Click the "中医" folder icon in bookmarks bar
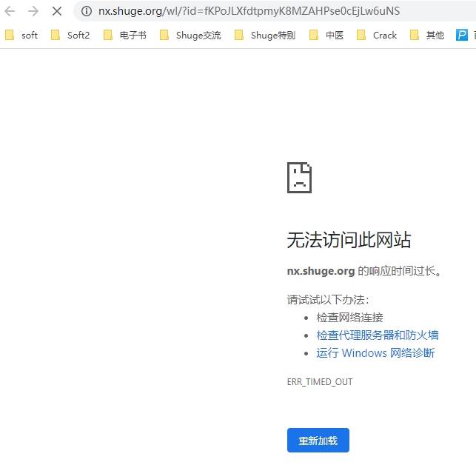Screen dimensions: 476x468 [x=314, y=35]
